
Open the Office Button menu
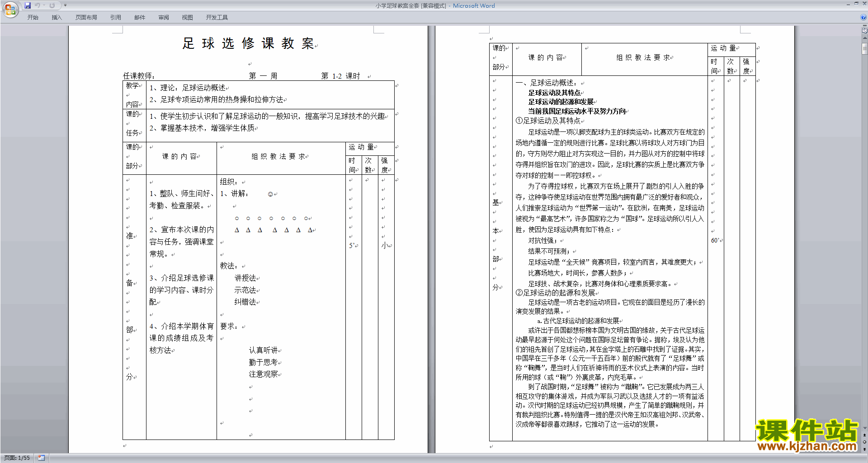coord(10,9)
